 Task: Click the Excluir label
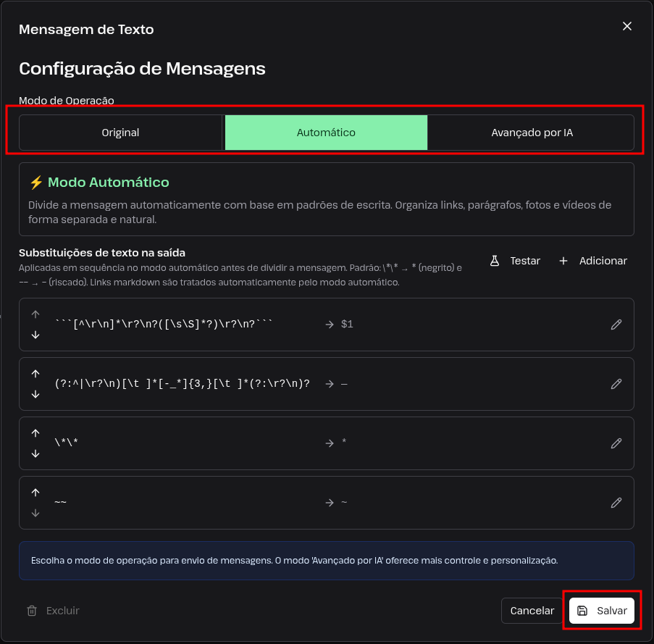[62, 611]
